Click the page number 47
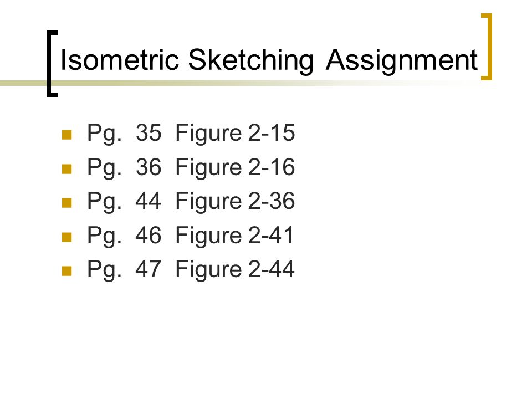Image resolution: width=532 pixels, height=399 pixels. pos(149,269)
